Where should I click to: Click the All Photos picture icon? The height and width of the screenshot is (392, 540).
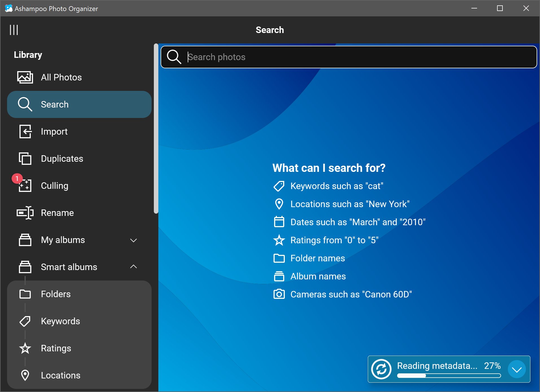25,77
